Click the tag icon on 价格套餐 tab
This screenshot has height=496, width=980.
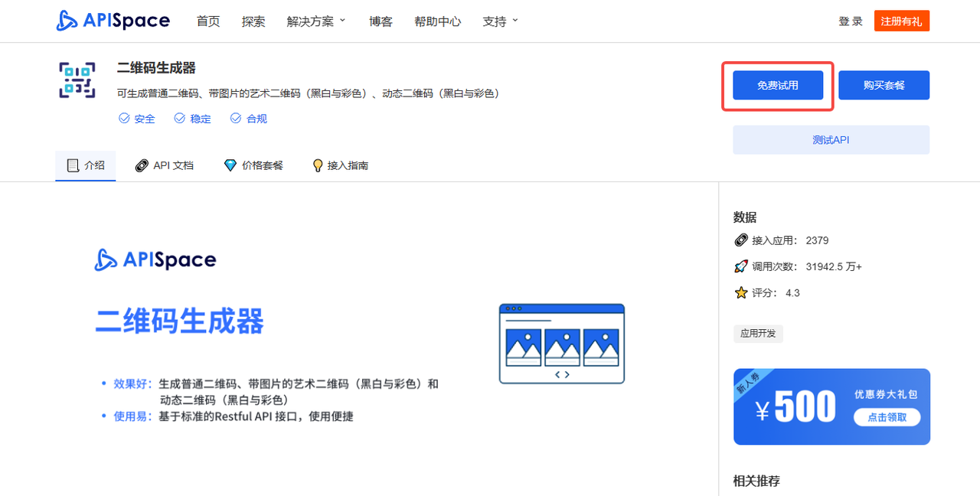pos(230,165)
